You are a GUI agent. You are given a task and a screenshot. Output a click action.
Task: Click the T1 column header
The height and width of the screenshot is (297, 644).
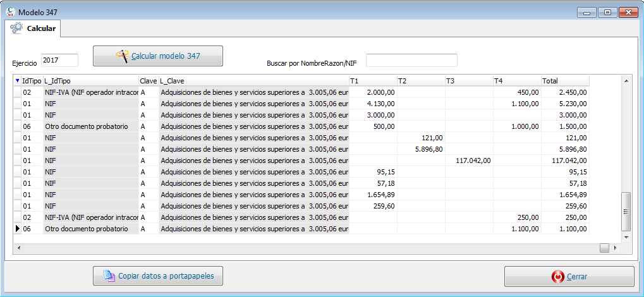373,81
